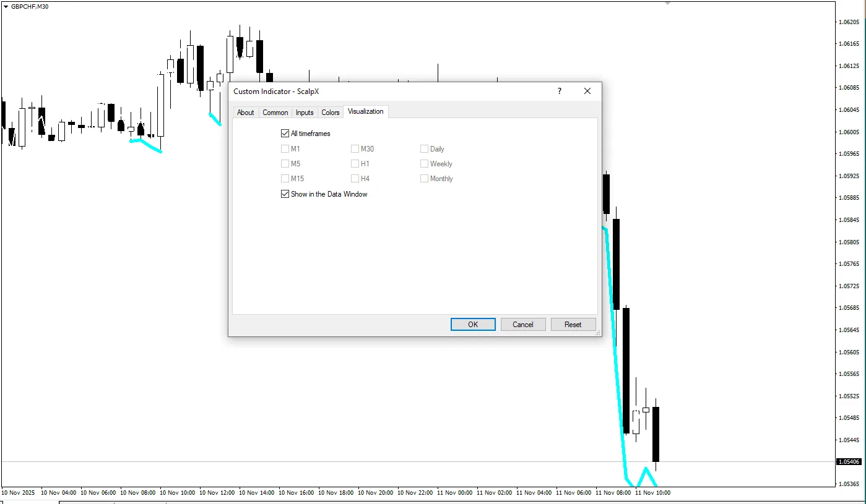Toggle Show in the Data Window checkbox
866x504 pixels.
[285, 194]
